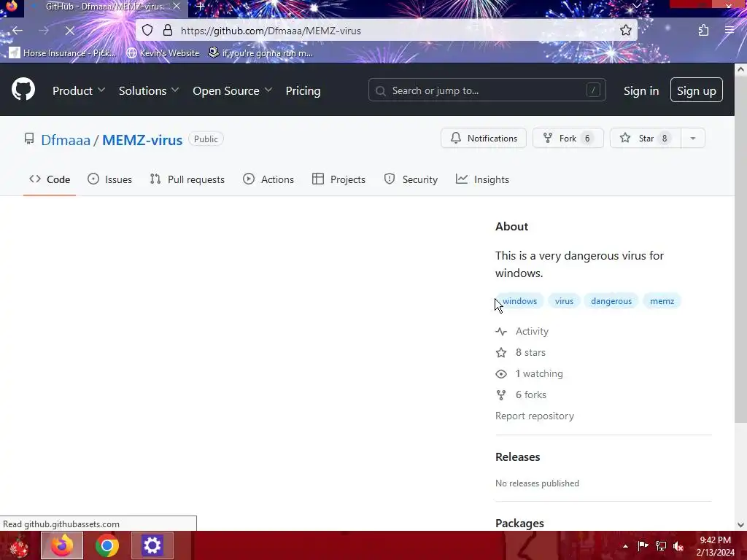Expand the star lists dropdown arrow
The width and height of the screenshot is (747, 560).
click(693, 138)
